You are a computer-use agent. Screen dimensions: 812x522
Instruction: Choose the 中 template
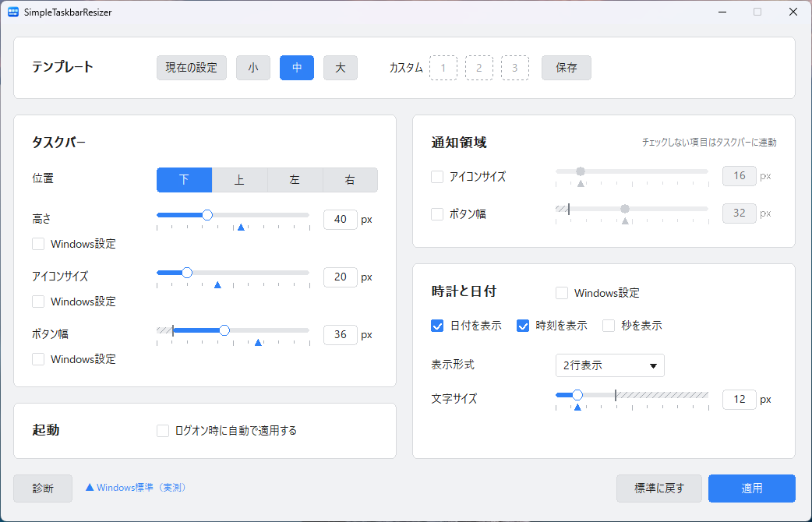coord(297,68)
